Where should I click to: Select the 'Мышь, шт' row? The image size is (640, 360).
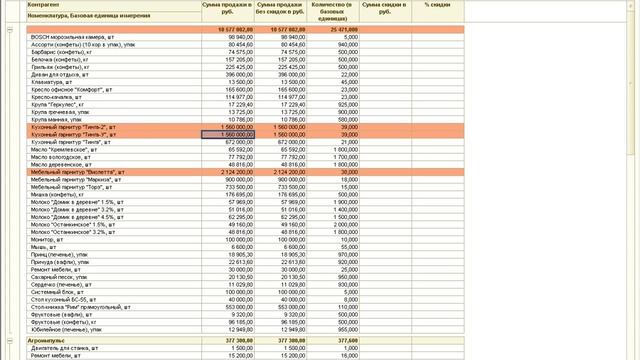click(245, 247)
